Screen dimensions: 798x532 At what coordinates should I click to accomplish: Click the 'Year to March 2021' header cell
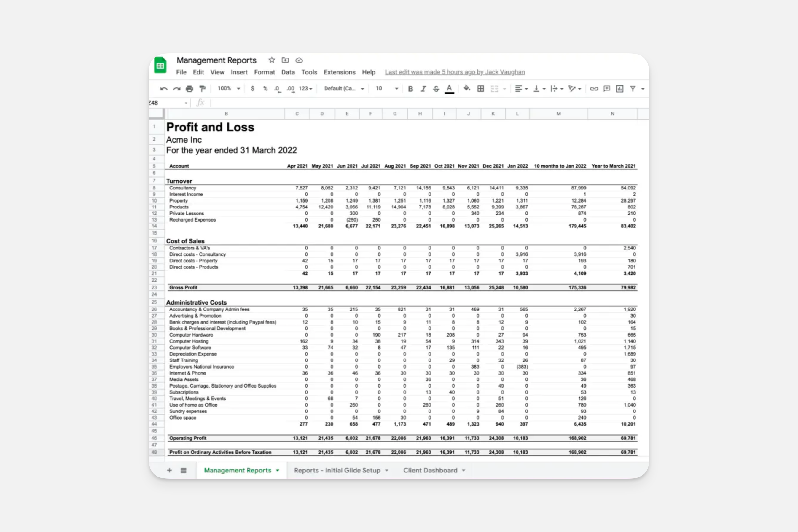pyautogui.click(x=614, y=166)
